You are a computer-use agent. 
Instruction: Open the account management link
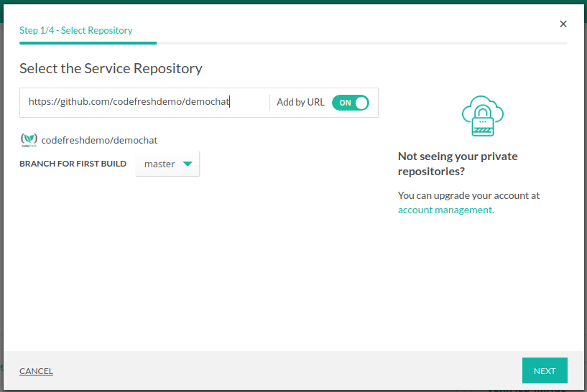[x=446, y=210]
